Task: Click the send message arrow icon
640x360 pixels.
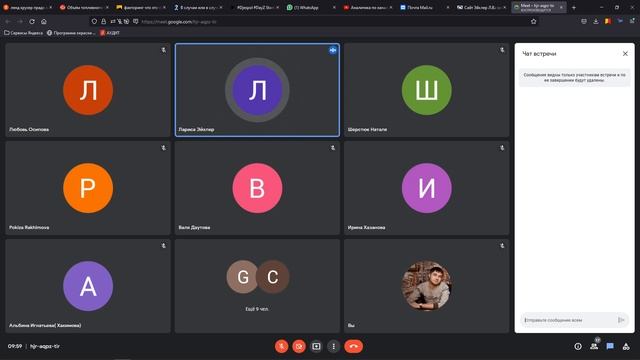Action: (621, 320)
